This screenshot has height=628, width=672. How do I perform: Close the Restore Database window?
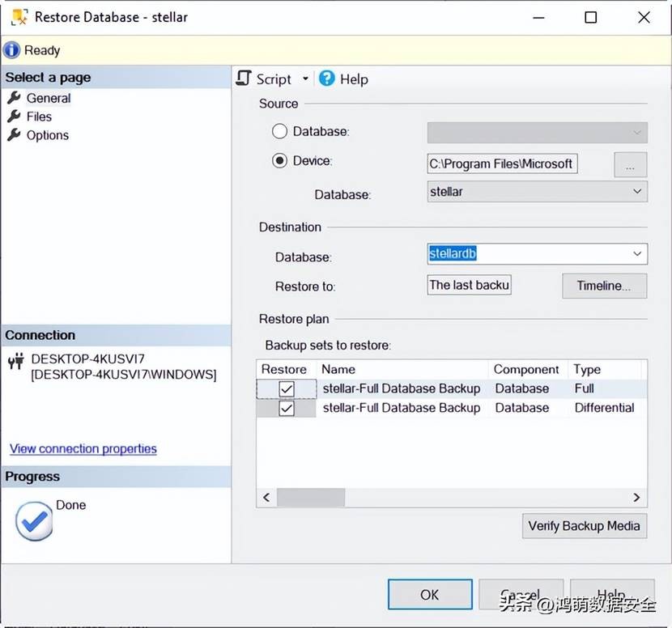644,18
